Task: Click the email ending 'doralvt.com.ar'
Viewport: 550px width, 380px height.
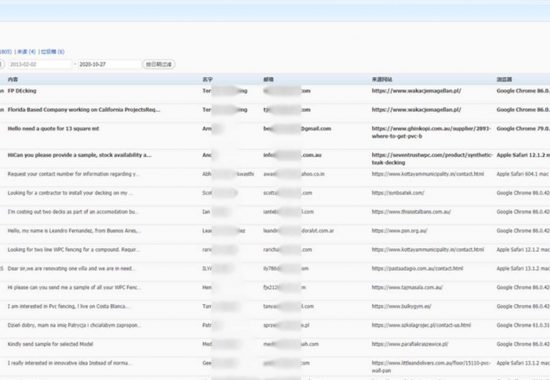Action: click(x=299, y=231)
